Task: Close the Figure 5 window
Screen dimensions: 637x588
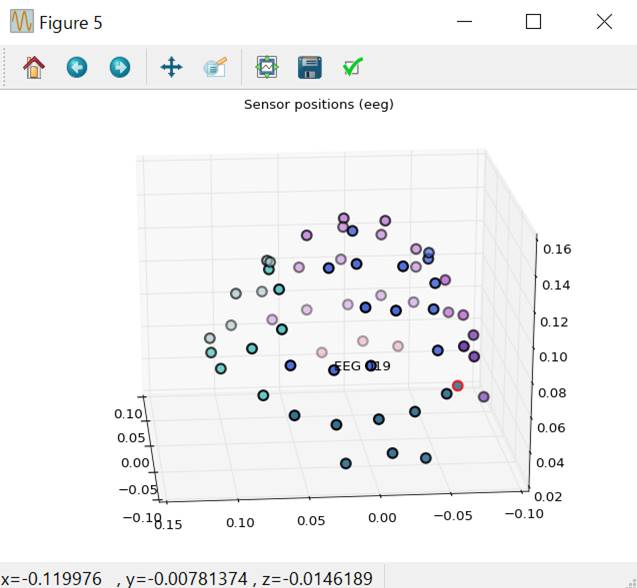Action: (x=604, y=22)
